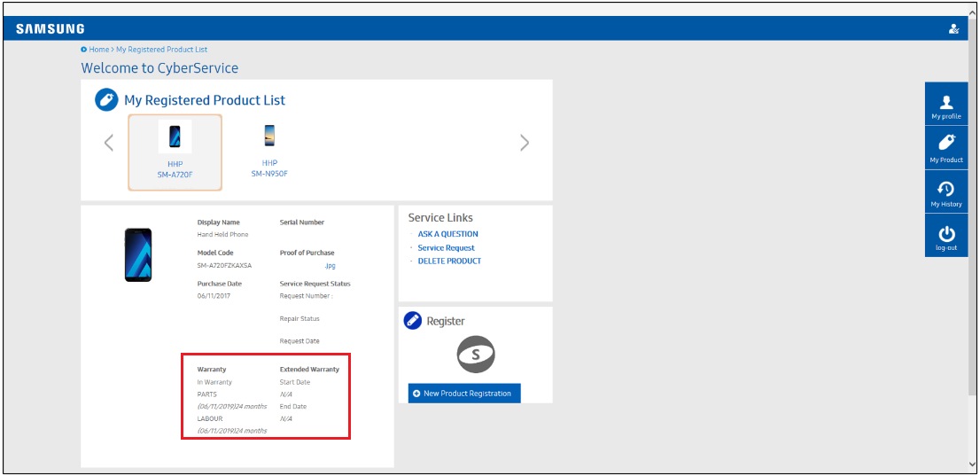
Task: Select the HHP SM-N950F product card
Action: pos(269,152)
